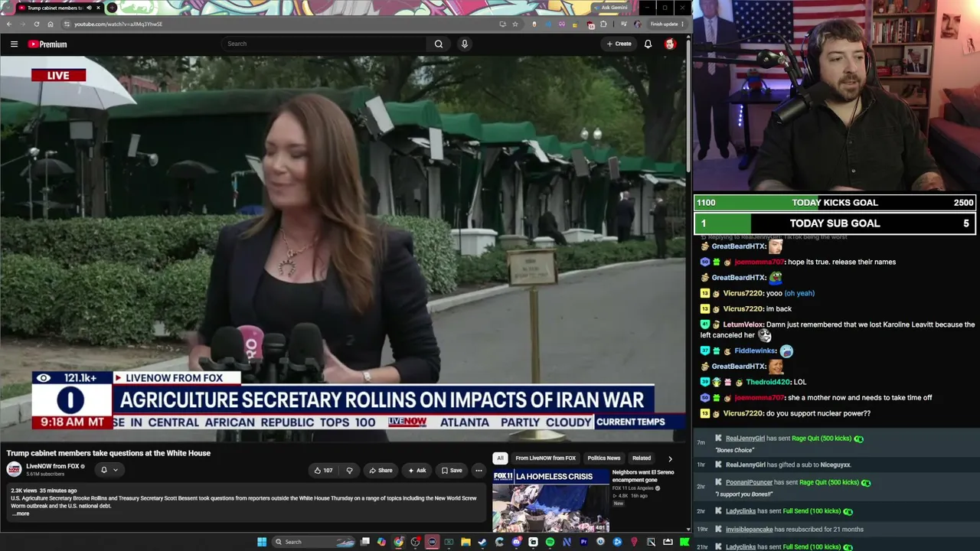Click the Create button
980x551 pixels.
point(619,44)
